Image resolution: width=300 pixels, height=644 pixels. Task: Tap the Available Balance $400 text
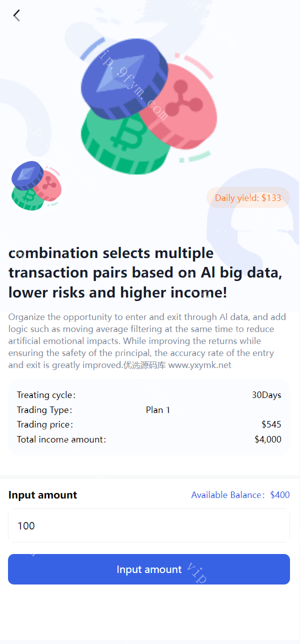pos(240,495)
